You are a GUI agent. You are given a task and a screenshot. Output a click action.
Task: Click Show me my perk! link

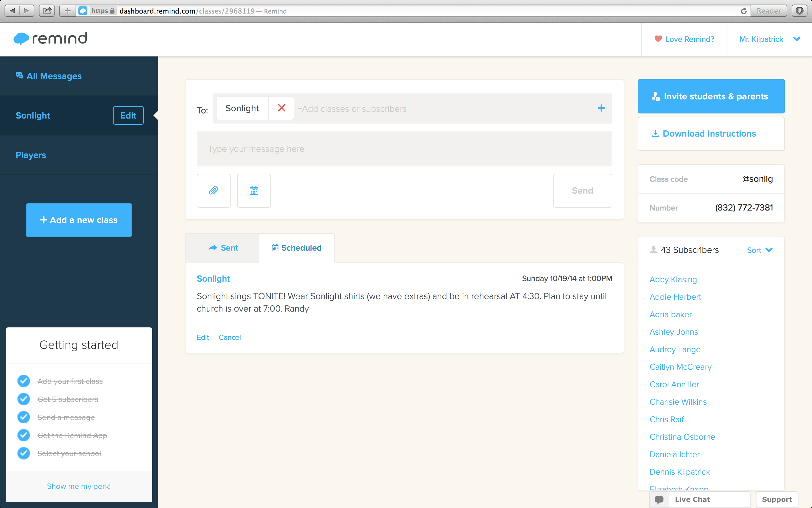pos(79,486)
